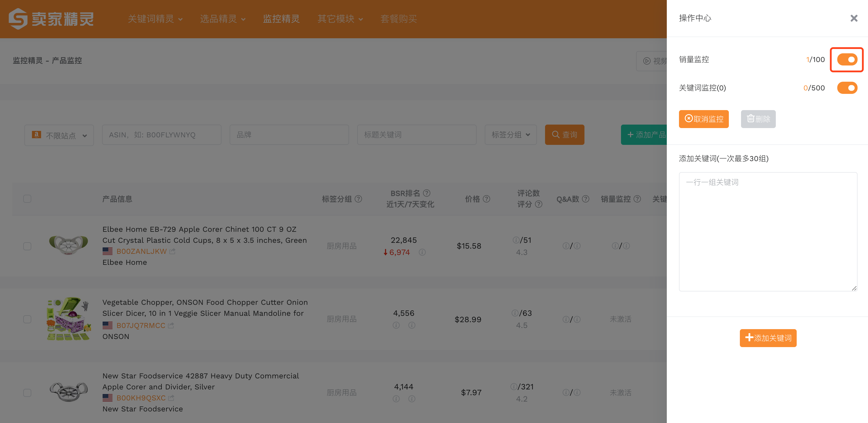Toggle the 销量监控 switch
Image resolution: width=868 pixels, height=423 pixels.
pos(847,60)
